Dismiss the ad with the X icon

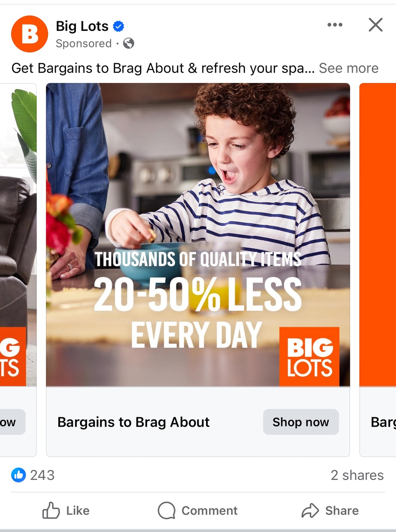click(375, 25)
